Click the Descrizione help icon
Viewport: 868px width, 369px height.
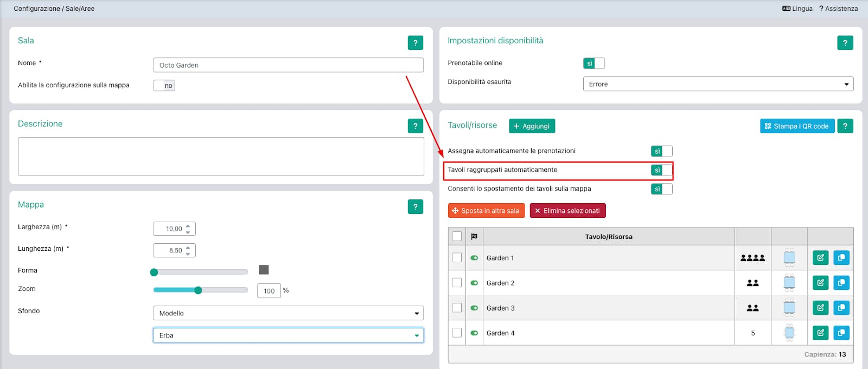(x=415, y=126)
